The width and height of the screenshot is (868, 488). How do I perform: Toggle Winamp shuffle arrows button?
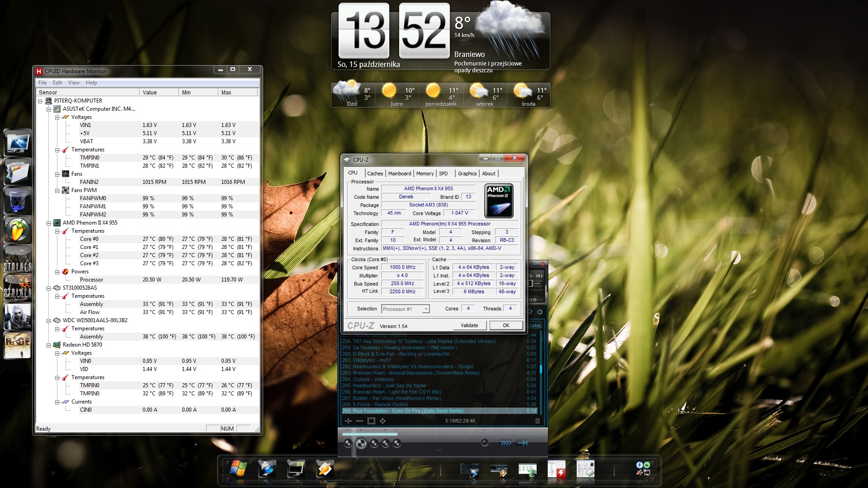[x=506, y=443]
